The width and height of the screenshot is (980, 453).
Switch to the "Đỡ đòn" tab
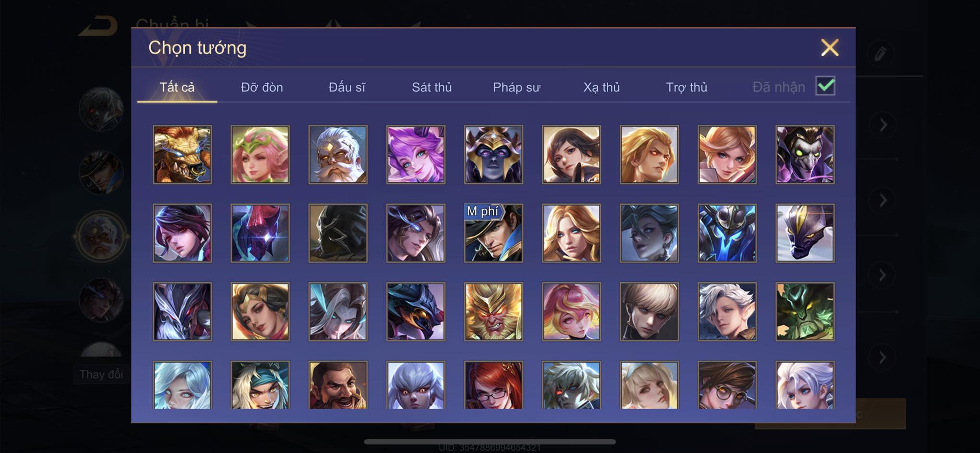click(262, 87)
